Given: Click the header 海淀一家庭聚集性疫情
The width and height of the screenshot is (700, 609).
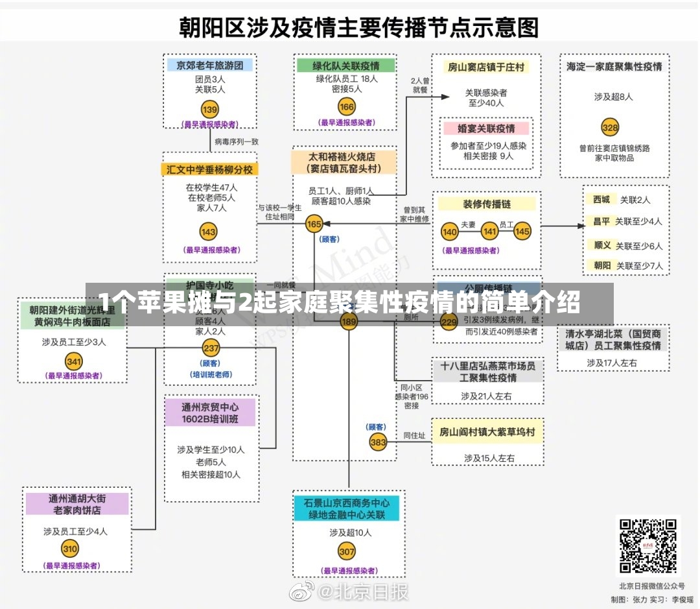Looking at the screenshot, I should coord(614,67).
